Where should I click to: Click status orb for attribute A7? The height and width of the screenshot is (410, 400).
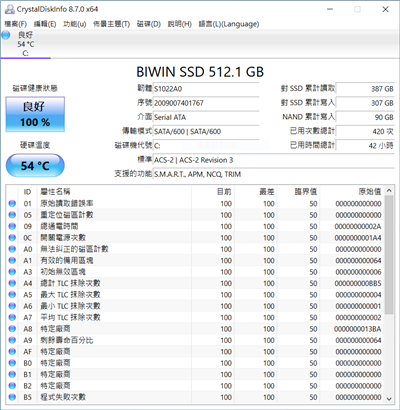(x=12, y=317)
